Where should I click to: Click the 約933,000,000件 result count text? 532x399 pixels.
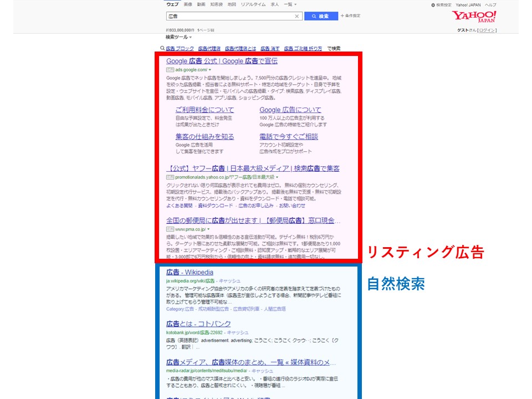180,30
